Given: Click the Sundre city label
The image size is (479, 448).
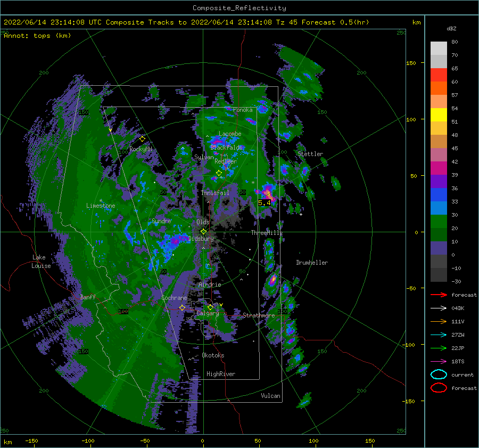Looking at the screenshot, I should point(161,221).
